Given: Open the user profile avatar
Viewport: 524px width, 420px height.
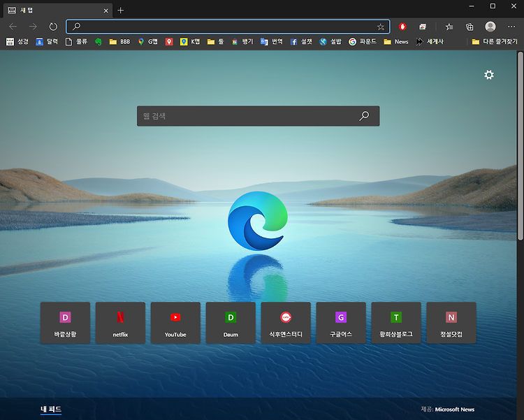Looking at the screenshot, I should 490,27.
